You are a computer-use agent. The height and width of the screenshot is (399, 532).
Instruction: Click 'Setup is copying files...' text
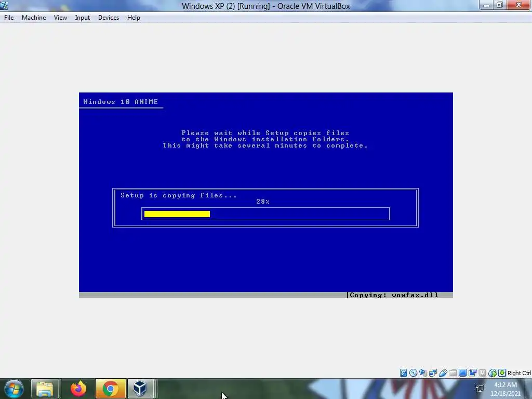(x=179, y=195)
